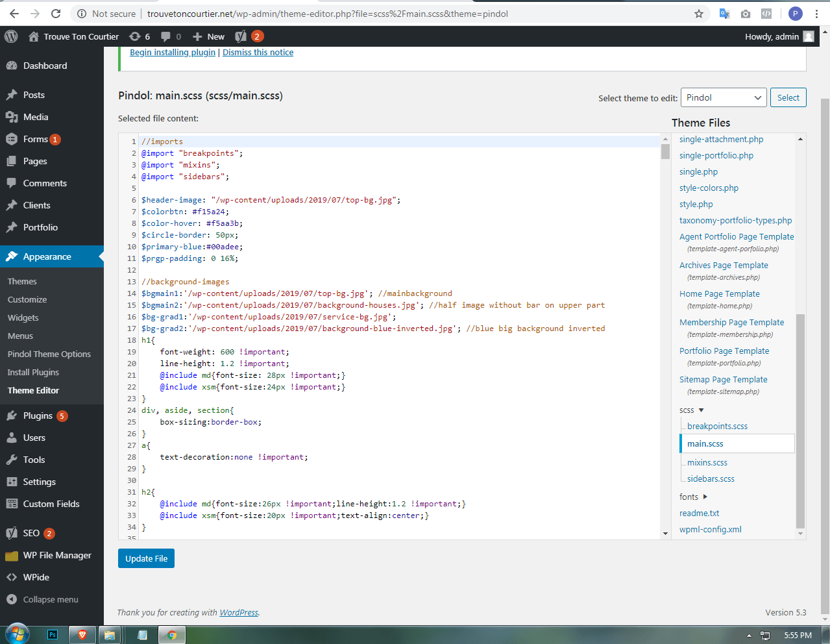
Task: Reload the browser page
Action: [x=56, y=14]
